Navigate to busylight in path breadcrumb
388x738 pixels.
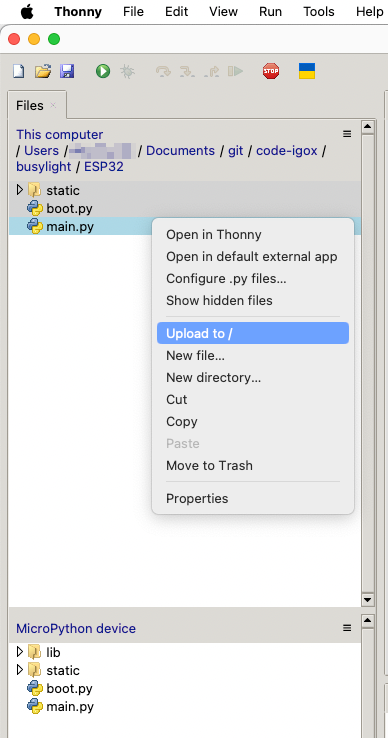pyautogui.click(x=44, y=167)
